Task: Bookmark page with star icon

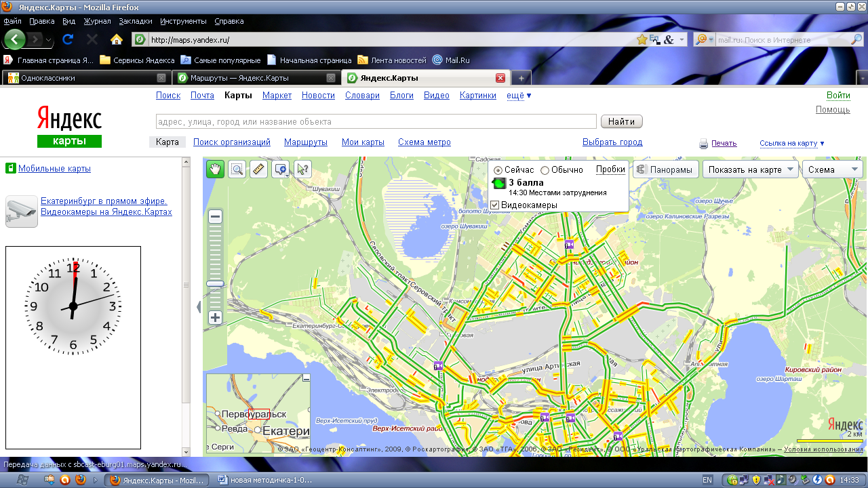Action: pyautogui.click(x=642, y=40)
